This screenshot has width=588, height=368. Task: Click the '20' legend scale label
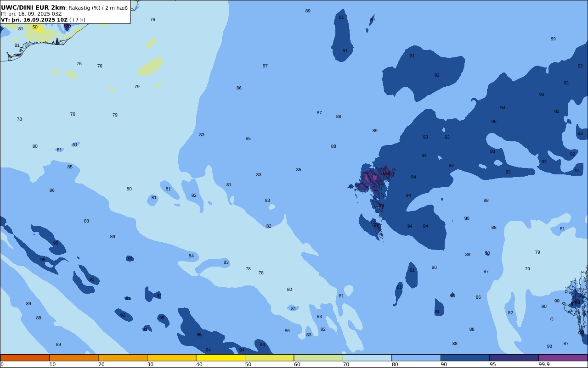click(x=101, y=364)
